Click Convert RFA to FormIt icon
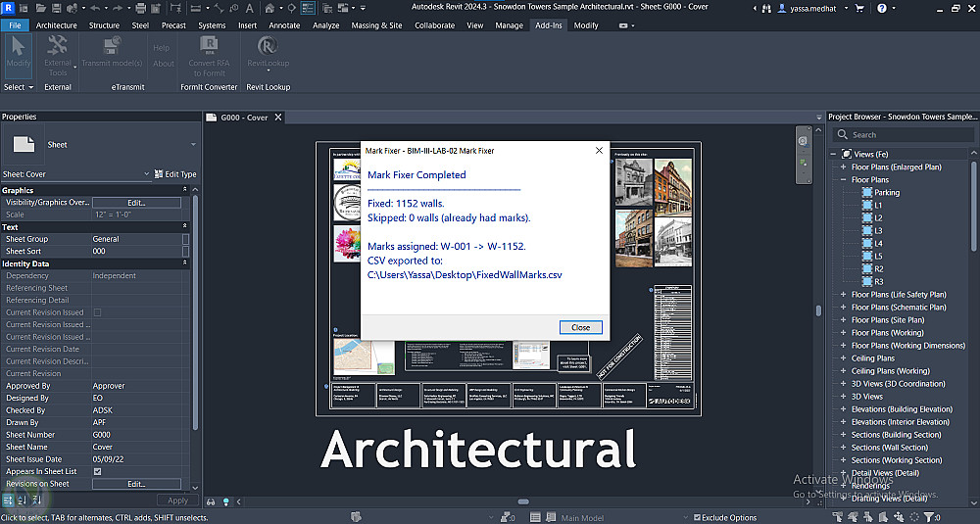The width and height of the screenshot is (980, 524). [209, 46]
